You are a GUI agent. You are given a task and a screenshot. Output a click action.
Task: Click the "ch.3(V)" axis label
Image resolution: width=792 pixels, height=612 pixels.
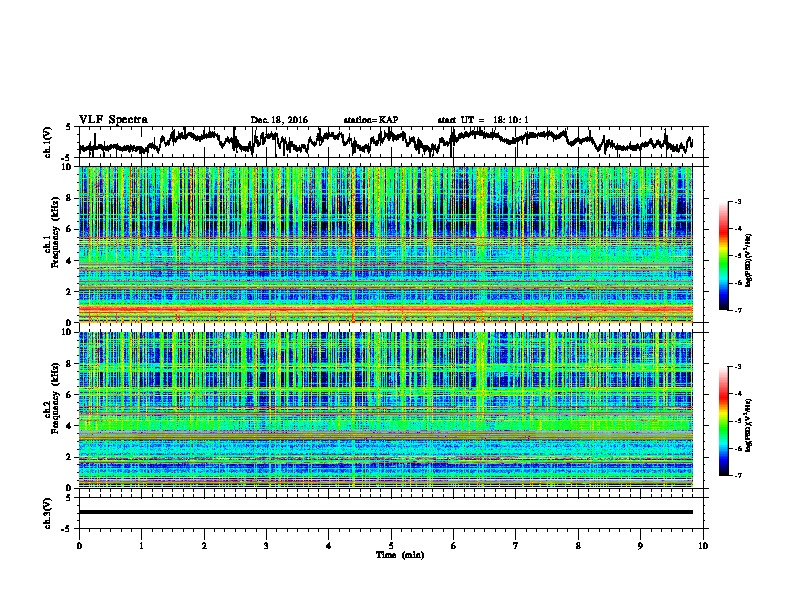(48, 513)
